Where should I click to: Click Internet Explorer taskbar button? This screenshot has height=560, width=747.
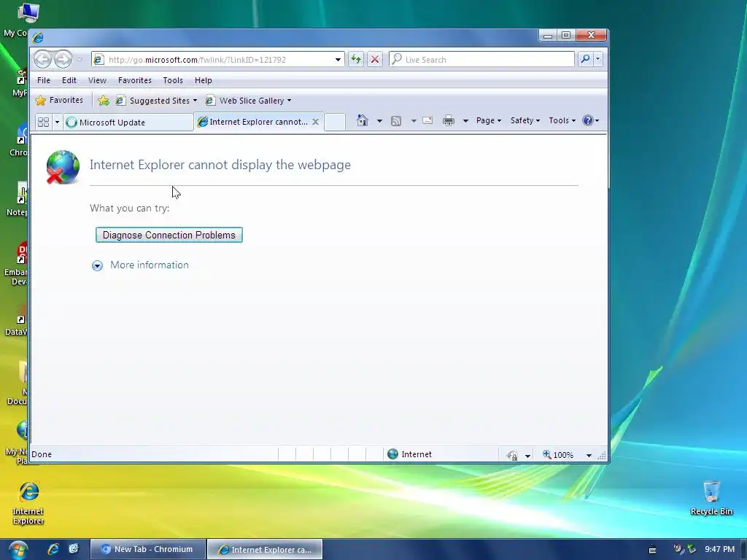point(265,549)
